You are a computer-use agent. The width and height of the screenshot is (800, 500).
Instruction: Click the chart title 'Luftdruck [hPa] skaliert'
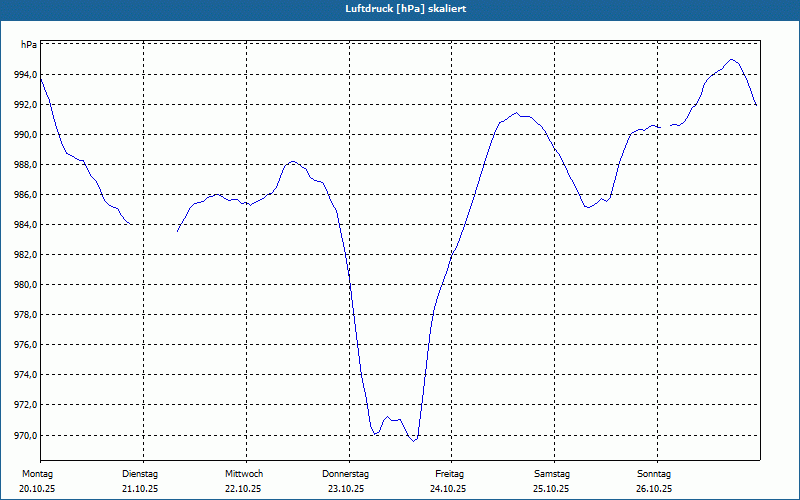406,9
